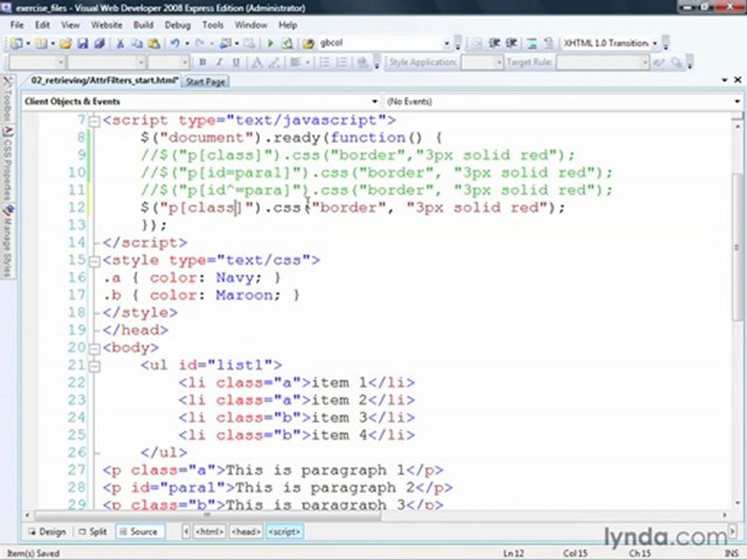Click the bulleted list icon
The height and width of the screenshot is (560, 747).
324,62
